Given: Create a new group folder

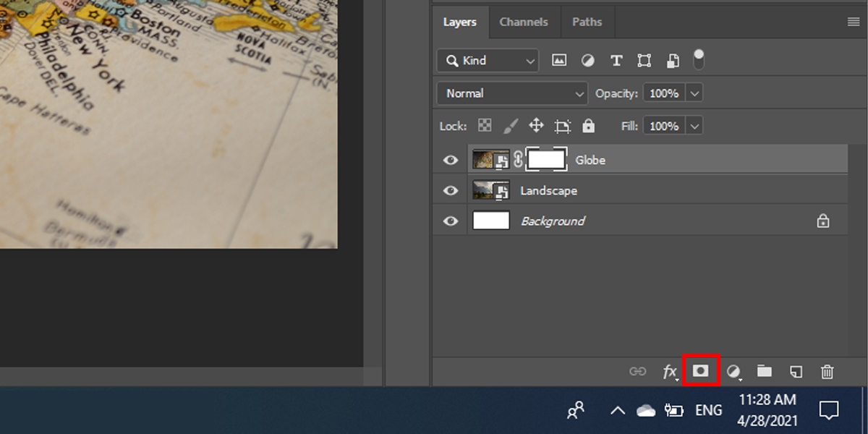Looking at the screenshot, I should click(765, 371).
